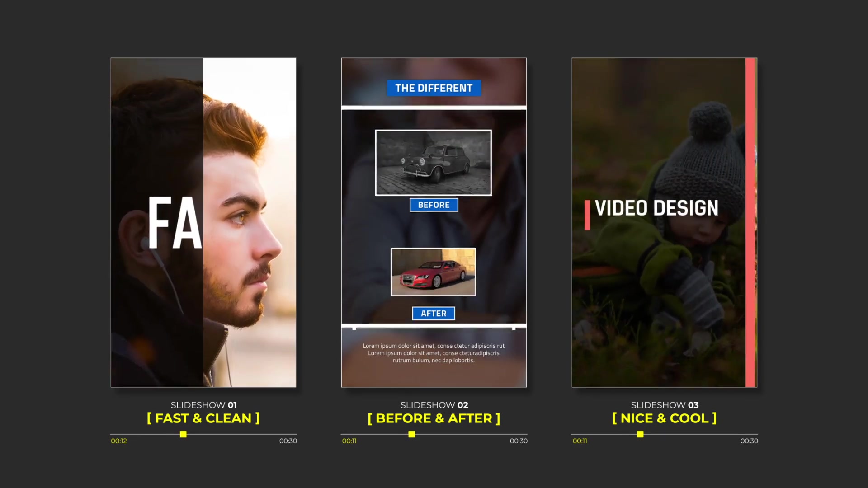Click the 00:12 elapsed time
Screen dimensions: 868x488
tap(119, 441)
